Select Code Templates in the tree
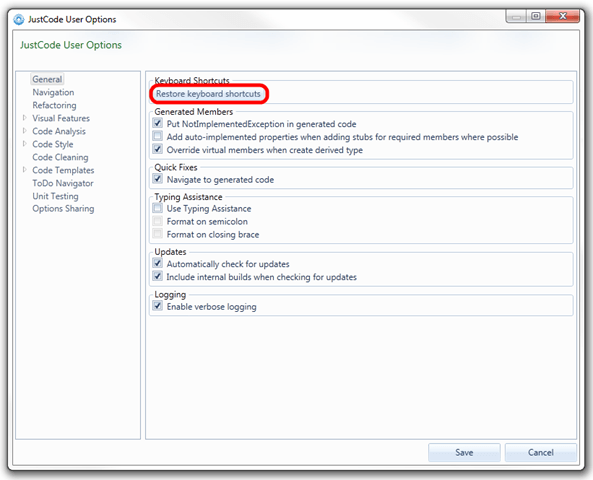The height and width of the screenshot is (480, 593). pyautogui.click(x=63, y=170)
